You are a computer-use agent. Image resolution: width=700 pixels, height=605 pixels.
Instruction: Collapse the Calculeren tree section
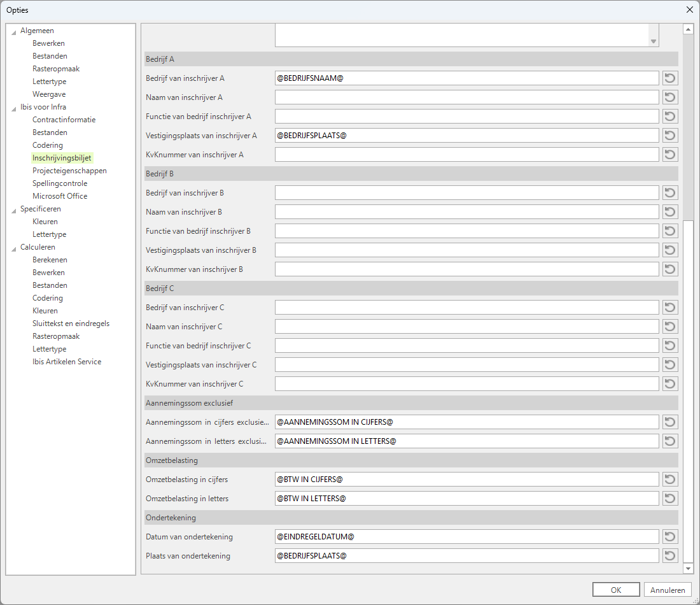(x=14, y=248)
